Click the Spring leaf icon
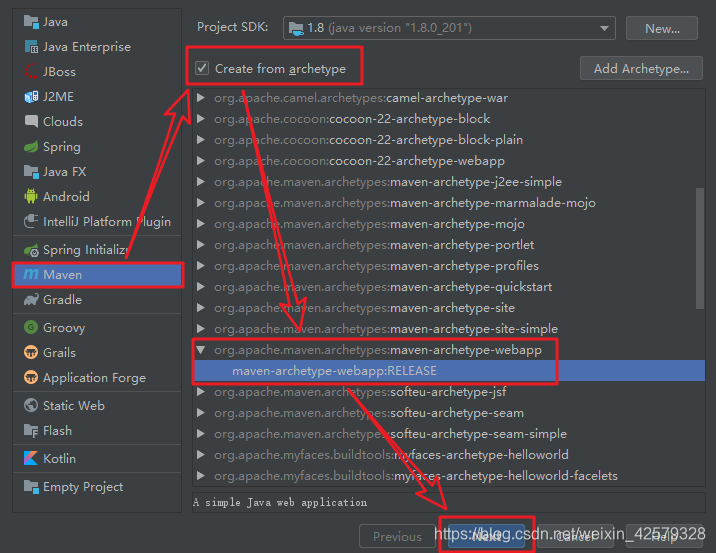716x553 pixels. [x=31, y=147]
